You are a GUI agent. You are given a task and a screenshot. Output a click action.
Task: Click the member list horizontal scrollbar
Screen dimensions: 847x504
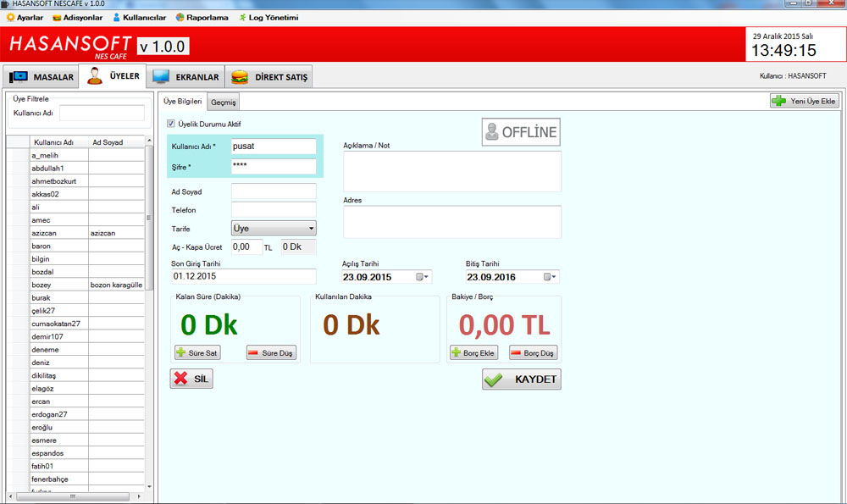(x=72, y=496)
